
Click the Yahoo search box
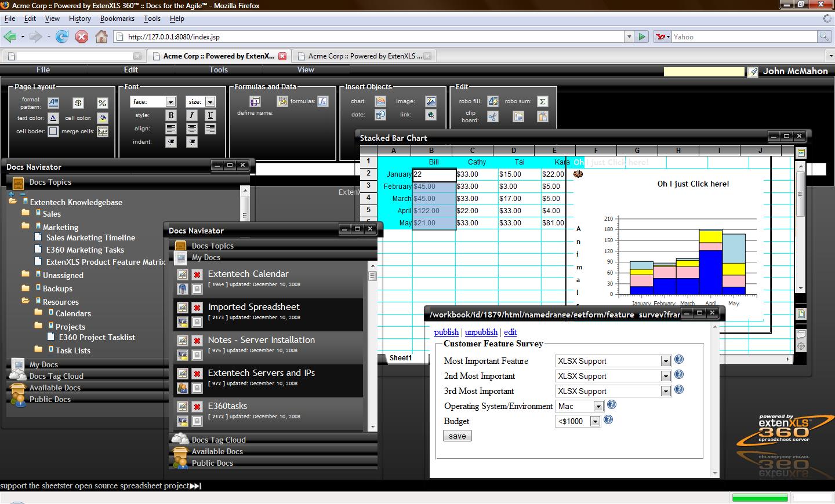point(744,36)
